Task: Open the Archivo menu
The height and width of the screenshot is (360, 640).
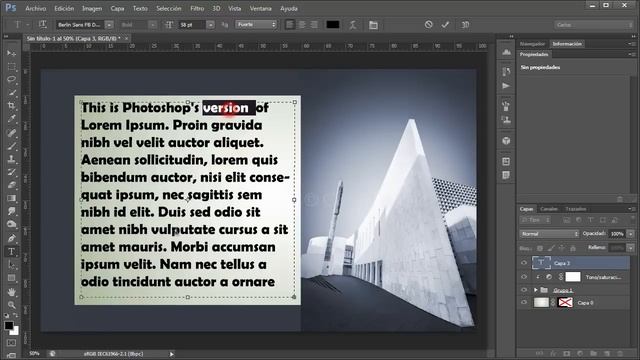Action: 36,8
